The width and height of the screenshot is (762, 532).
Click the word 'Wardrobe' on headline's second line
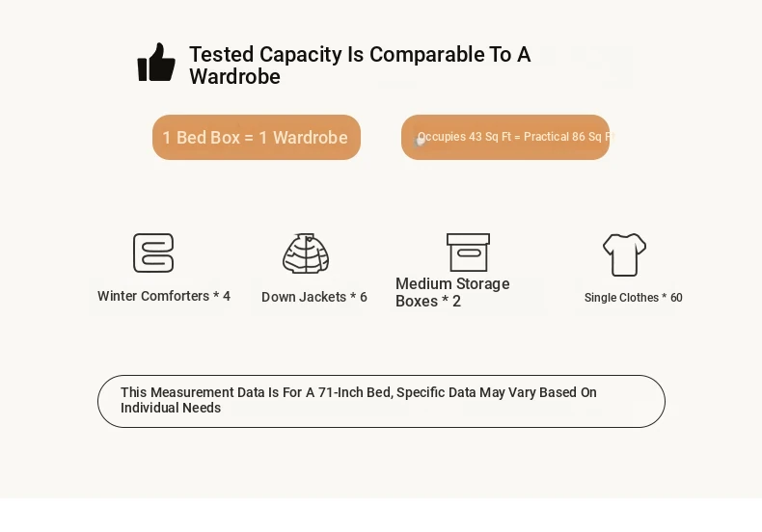(x=234, y=77)
